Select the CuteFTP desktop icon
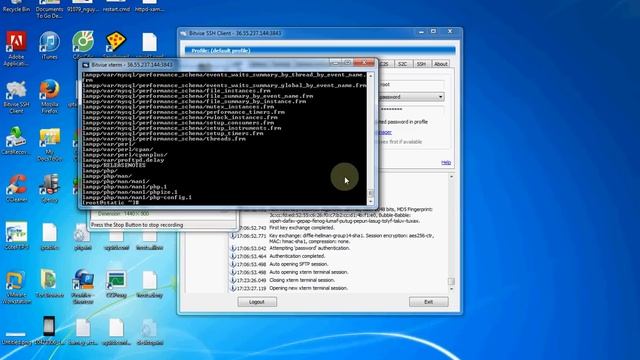The image size is (640, 360). 16,236
